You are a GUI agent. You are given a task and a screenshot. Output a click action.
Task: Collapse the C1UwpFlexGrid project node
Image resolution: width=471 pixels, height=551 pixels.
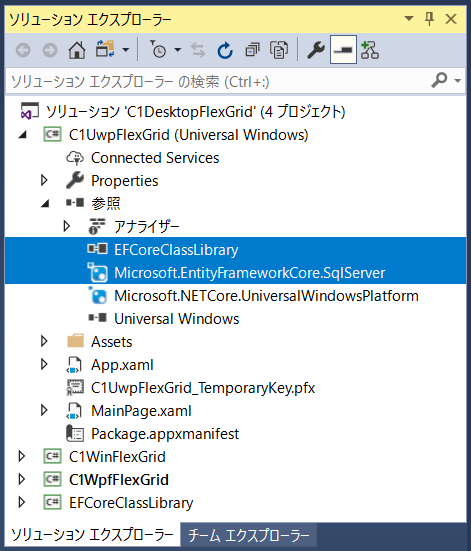tap(22, 135)
